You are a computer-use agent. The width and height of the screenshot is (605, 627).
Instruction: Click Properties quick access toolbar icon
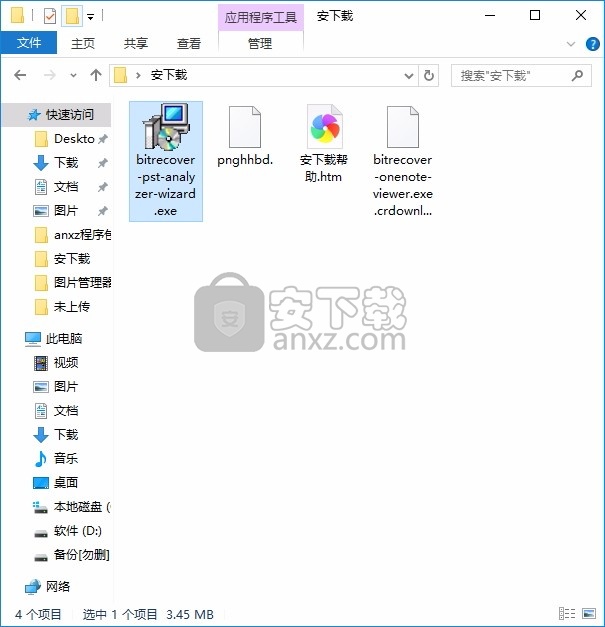click(50, 16)
